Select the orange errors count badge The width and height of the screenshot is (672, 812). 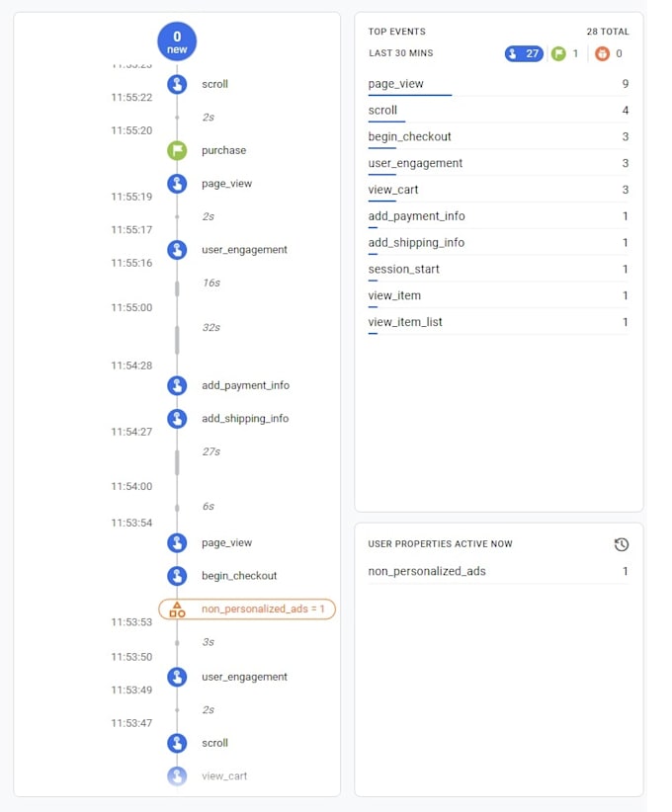coord(609,53)
